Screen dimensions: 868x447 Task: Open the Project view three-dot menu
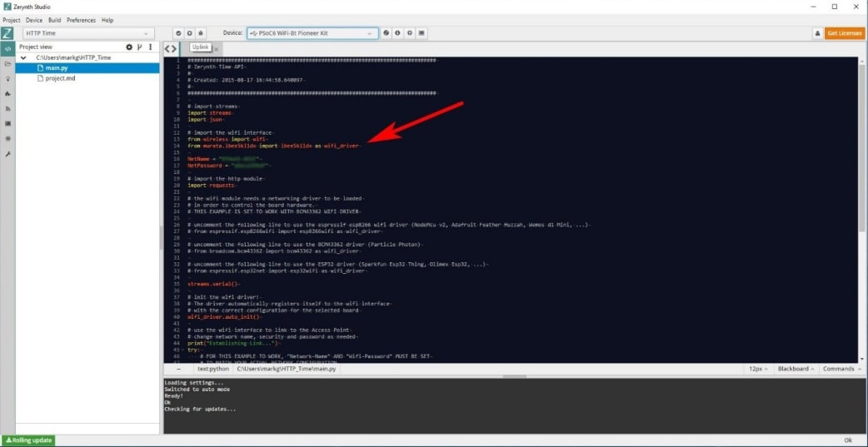coord(150,47)
